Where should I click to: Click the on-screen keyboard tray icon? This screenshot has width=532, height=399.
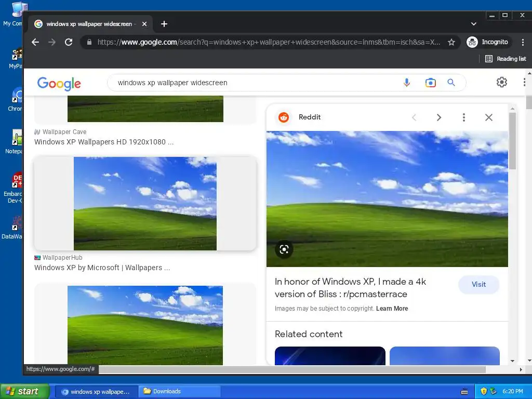(464, 392)
